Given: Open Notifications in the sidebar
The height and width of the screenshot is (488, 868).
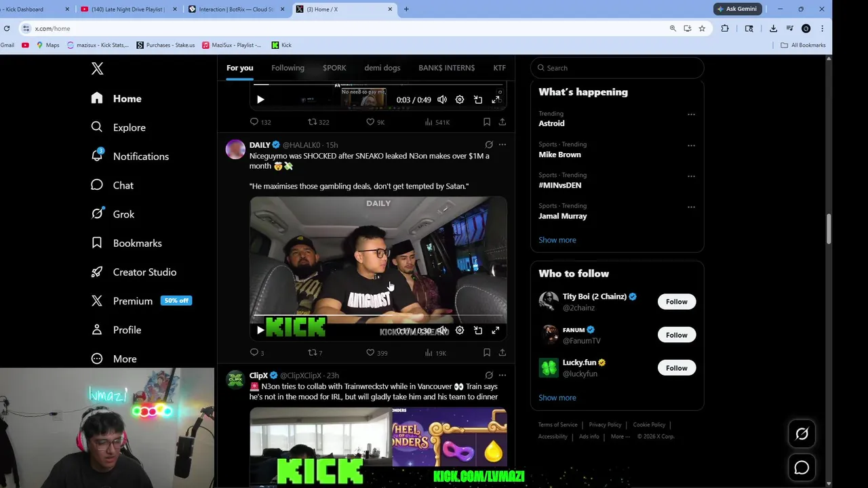Looking at the screenshot, I should [x=130, y=156].
